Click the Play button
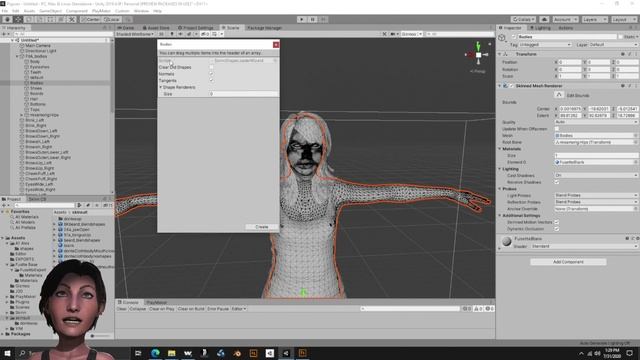Viewport: 640px width, 360px height. [x=302, y=19]
